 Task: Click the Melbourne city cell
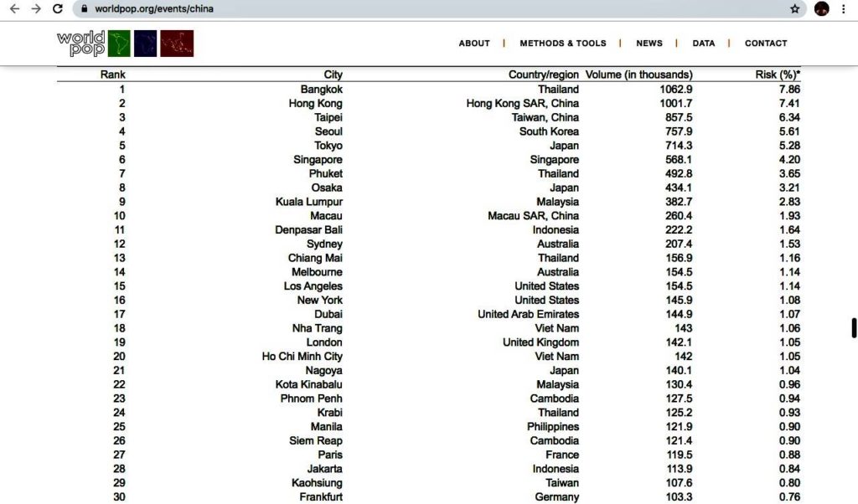317,272
